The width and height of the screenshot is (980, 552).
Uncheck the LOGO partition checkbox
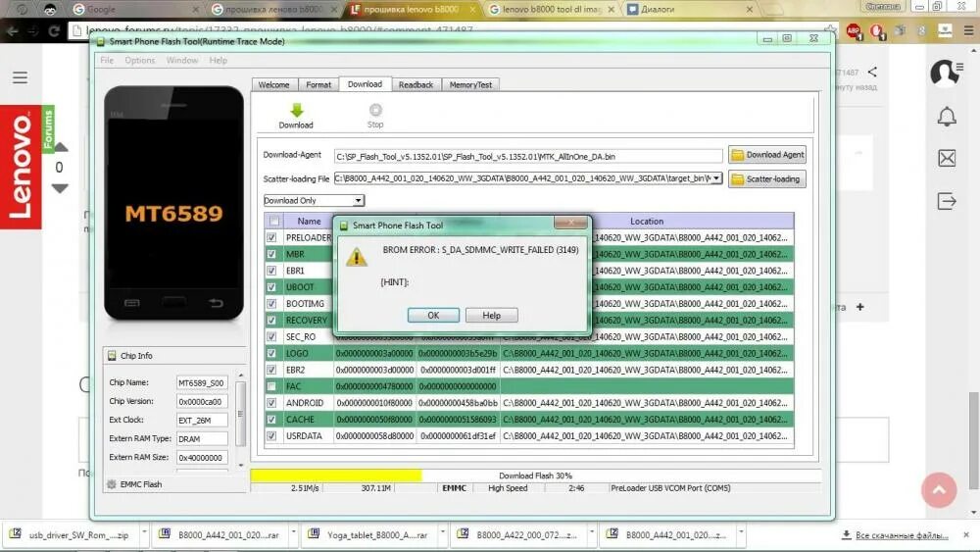(x=271, y=353)
